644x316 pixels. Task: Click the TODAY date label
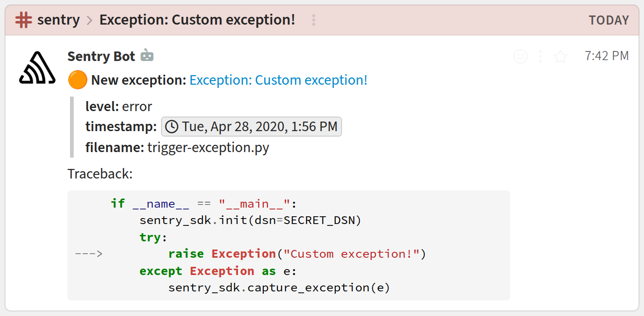click(609, 20)
